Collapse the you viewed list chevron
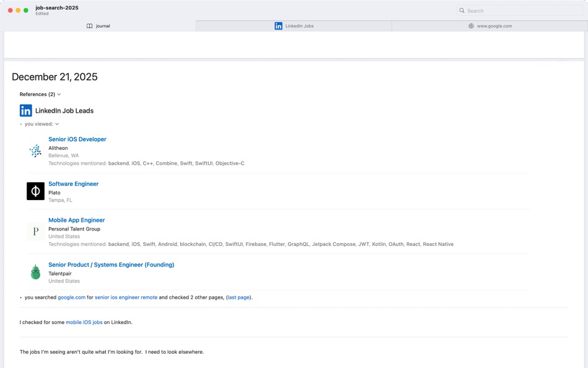Image resolution: width=588 pixels, height=368 pixels. tap(57, 124)
